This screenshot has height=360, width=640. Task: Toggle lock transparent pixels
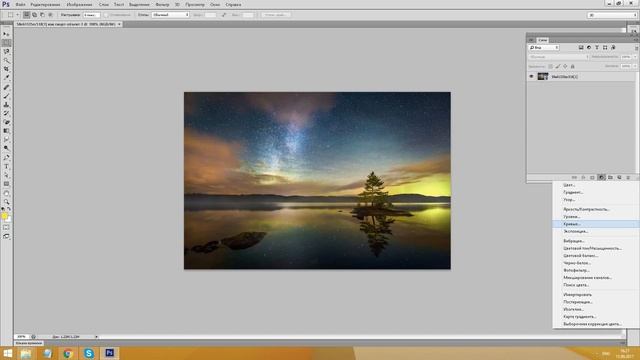[x=551, y=66]
